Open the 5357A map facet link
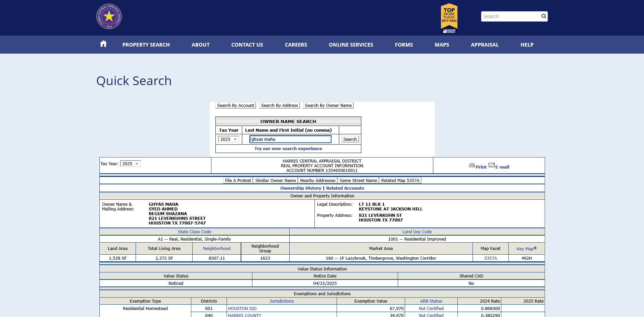The height and width of the screenshot is (317, 644). [491, 258]
